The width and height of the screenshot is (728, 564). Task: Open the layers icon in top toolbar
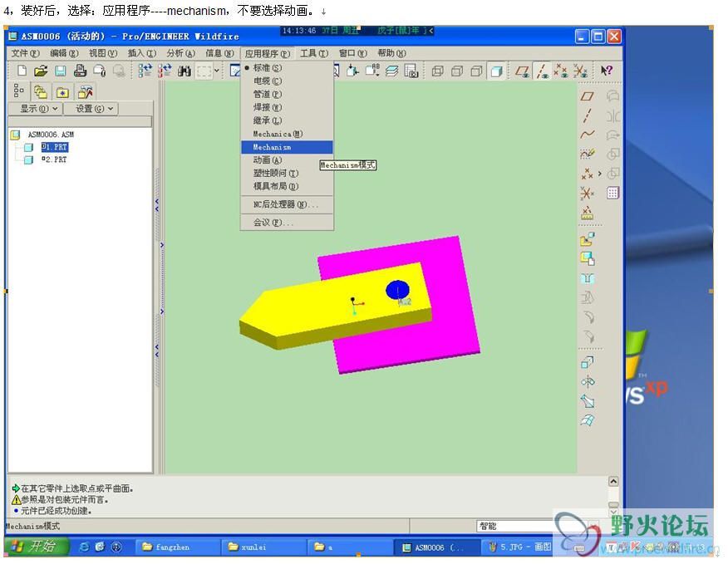coord(391,71)
